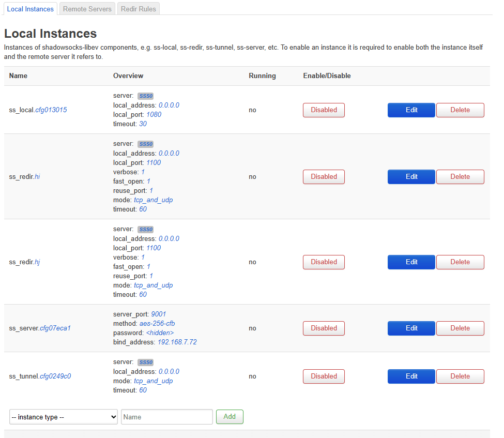Delete the ss_server.cfg07eca1 instance
This screenshot has width=504, height=438.
pyautogui.click(x=460, y=328)
